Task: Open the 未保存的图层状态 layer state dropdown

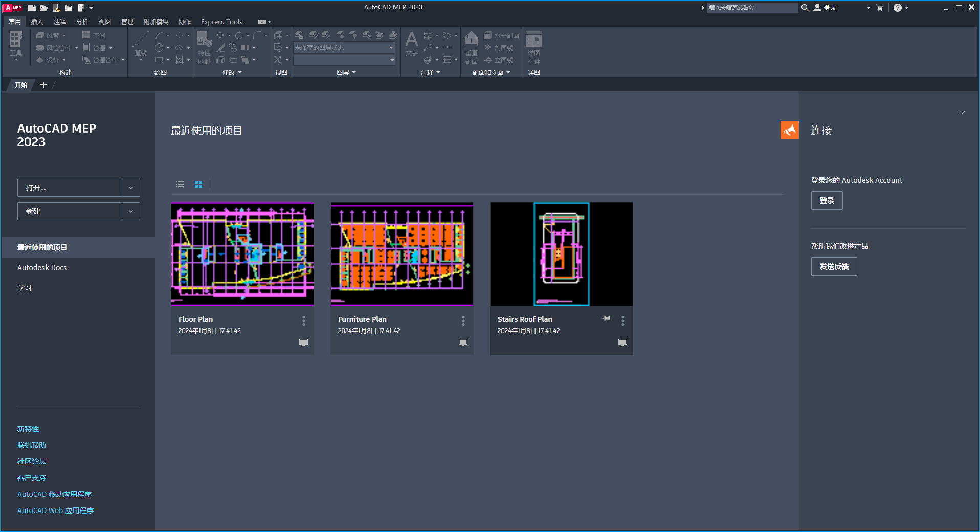Action: pos(391,48)
